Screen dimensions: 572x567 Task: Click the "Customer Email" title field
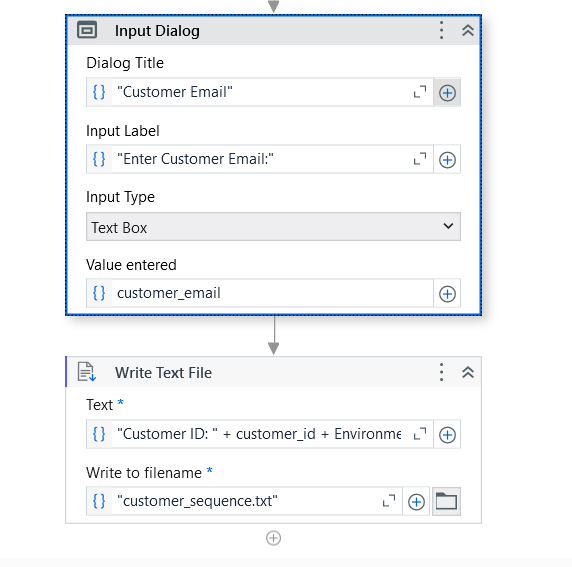[x=261, y=92]
